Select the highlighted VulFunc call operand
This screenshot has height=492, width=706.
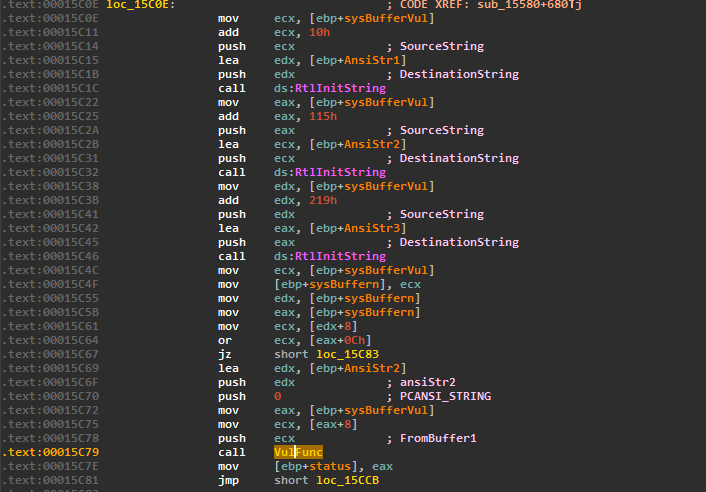click(298, 452)
